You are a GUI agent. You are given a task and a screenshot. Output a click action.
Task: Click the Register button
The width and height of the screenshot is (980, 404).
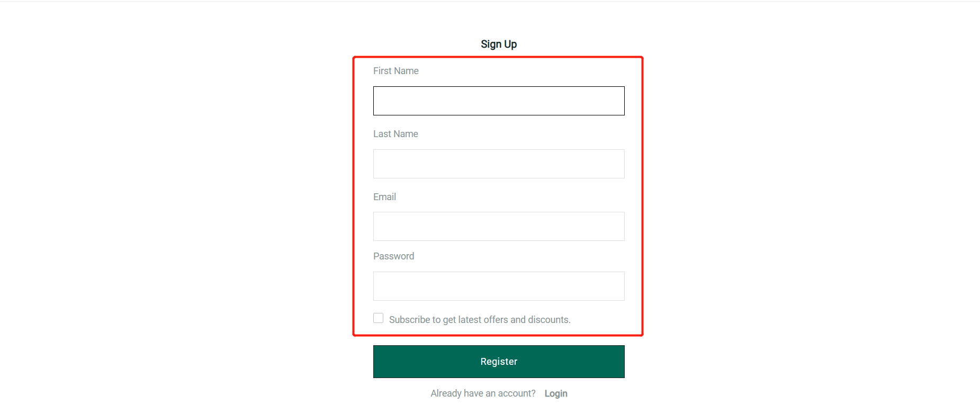tap(499, 362)
